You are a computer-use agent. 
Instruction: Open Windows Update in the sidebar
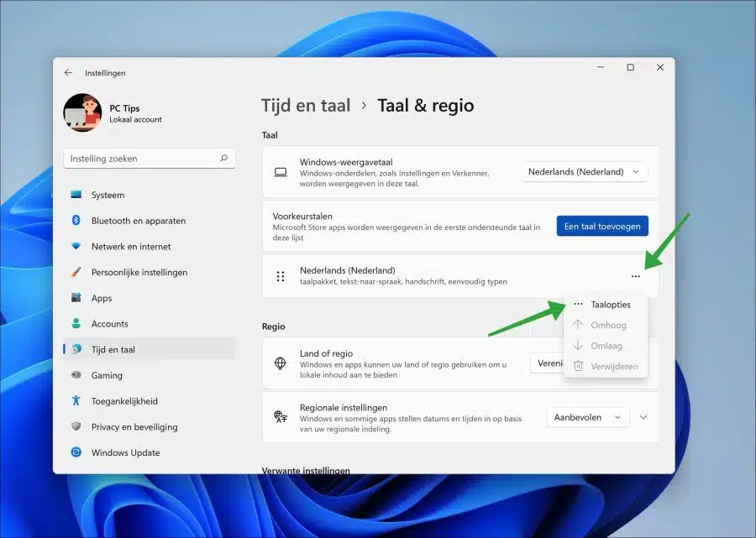click(x=149, y=452)
